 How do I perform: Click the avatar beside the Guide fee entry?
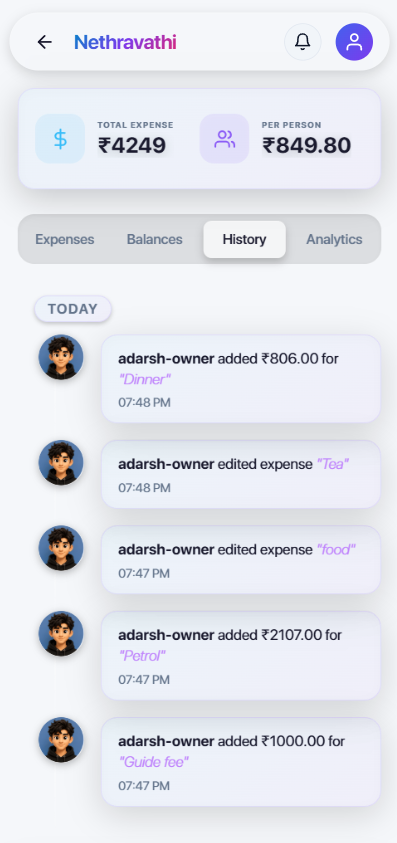click(61, 740)
